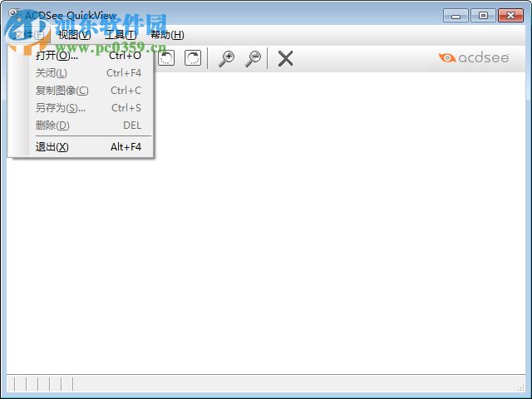Open the 视图(V) menu
532x399 pixels.
pos(74,35)
